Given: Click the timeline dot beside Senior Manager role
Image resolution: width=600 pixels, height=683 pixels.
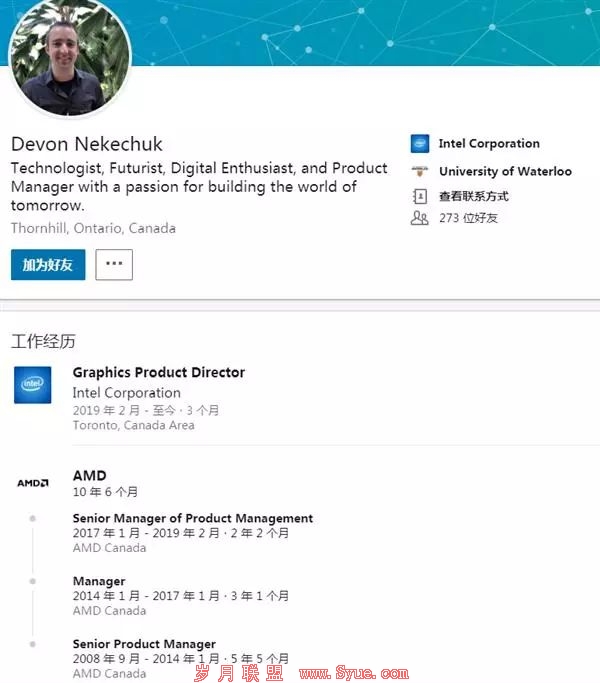Looking at the screenshot, I should tap(33, 518).
